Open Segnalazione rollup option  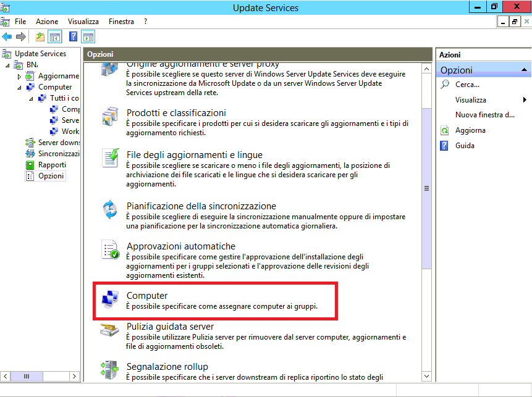coord(167,367)
